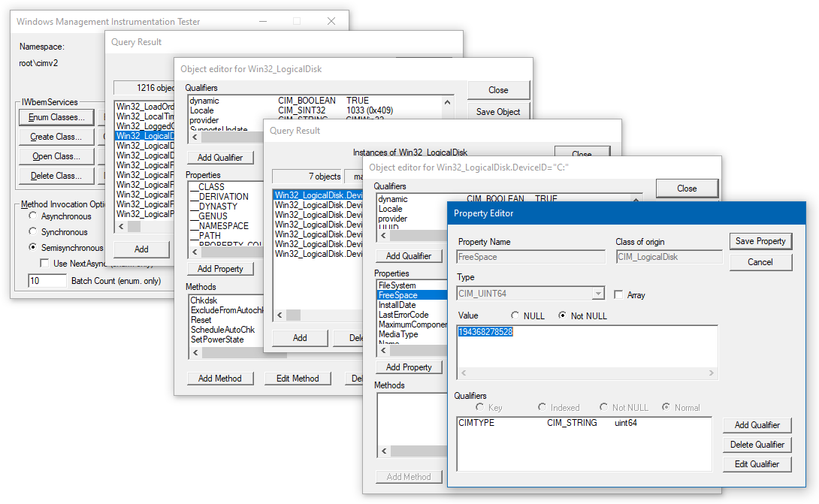This screenshot has height=504, width=819.
Task: Select the CIMTYPE qualifier row
Action: coord(584,423)
